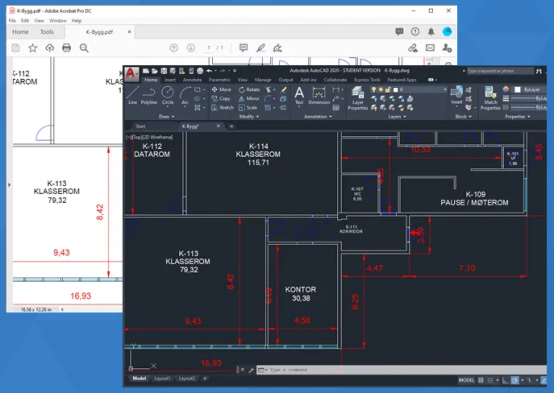Switch to the Insert ribbon tab
This screenshot has height=394, width=554.
tap(170, 80)
